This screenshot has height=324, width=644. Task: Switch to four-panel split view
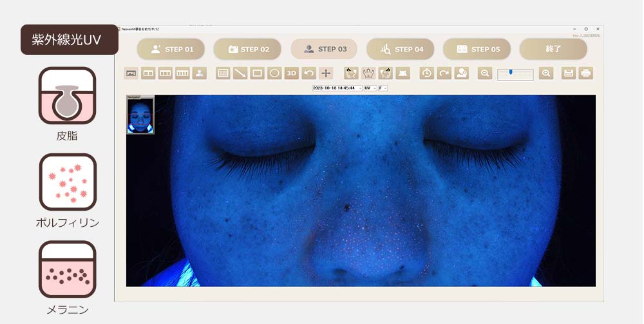click(183, 73)
